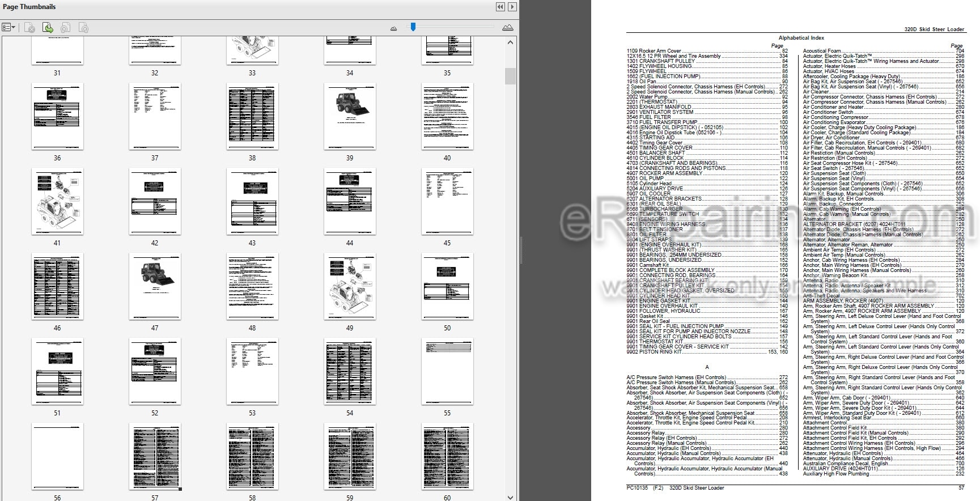Select page 60 thumbnail
Image resolution: width=980 pixels, height=501 pixels.
pos(447,456)
